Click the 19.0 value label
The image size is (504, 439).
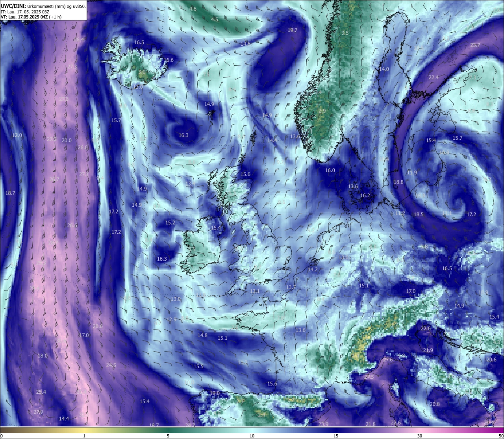(x=215, y=393)
